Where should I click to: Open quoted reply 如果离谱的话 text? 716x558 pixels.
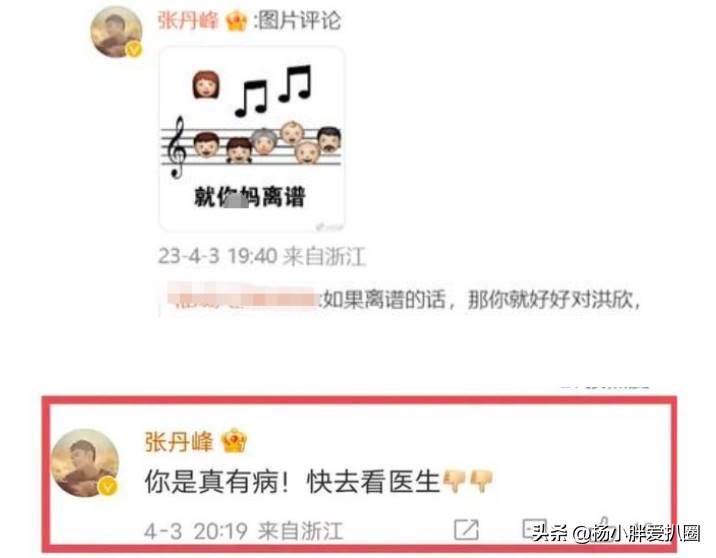[482, 300]
